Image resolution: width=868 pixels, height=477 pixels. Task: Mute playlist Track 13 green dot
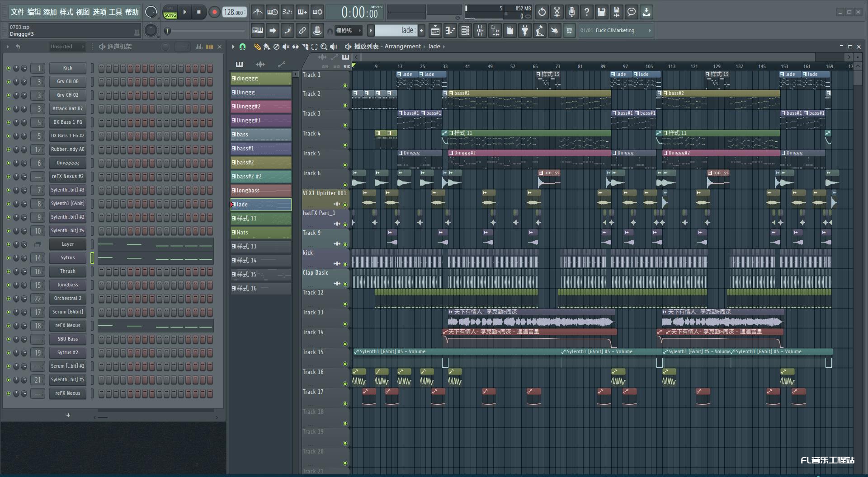[x=345, y=324]
